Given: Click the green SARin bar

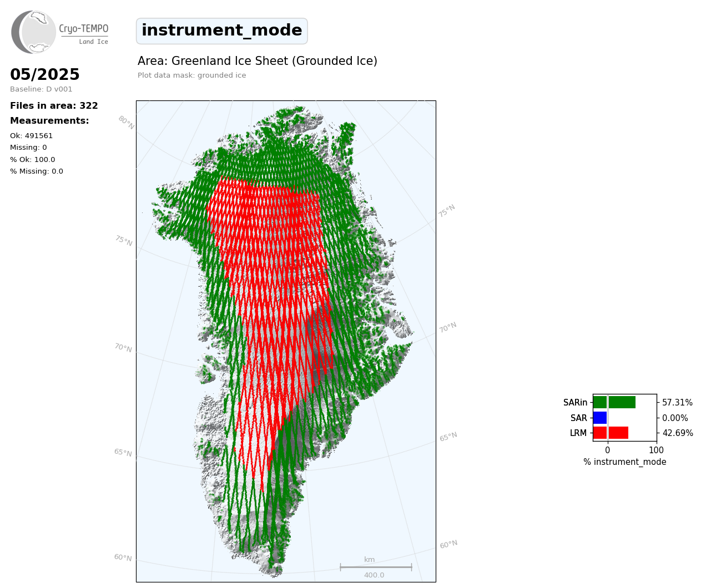Looking at the screenshot, I should coord(614,402).
